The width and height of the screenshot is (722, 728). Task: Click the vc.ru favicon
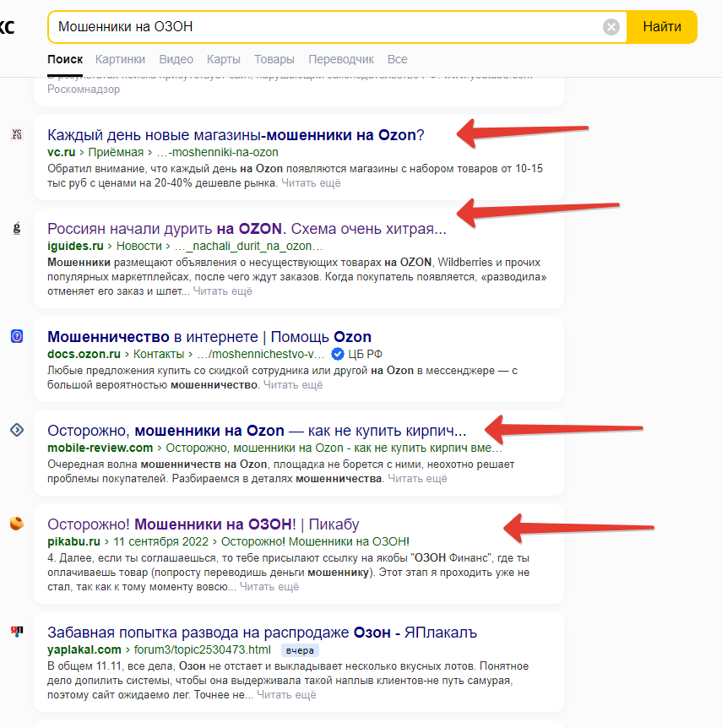pos(17,134)
